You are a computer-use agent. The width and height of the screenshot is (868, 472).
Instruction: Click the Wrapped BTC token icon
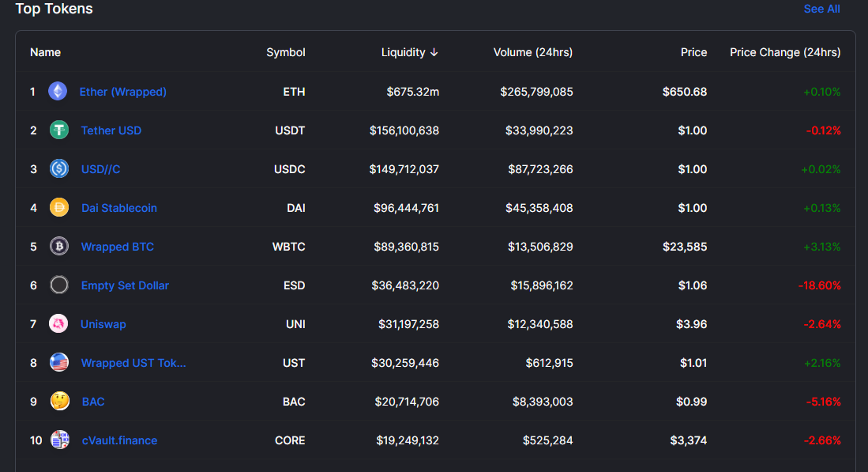59,246
